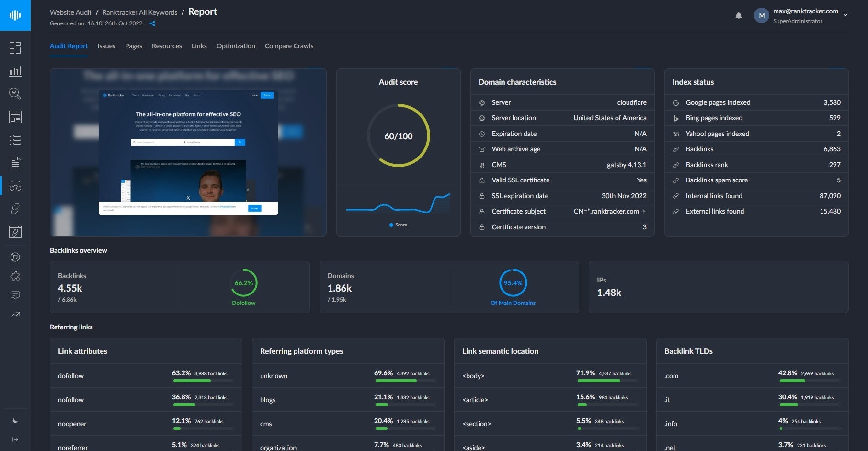Viewport: 868px width, 451px height.
Task: Switch to the Resources tab
Action: pos(167,46)
